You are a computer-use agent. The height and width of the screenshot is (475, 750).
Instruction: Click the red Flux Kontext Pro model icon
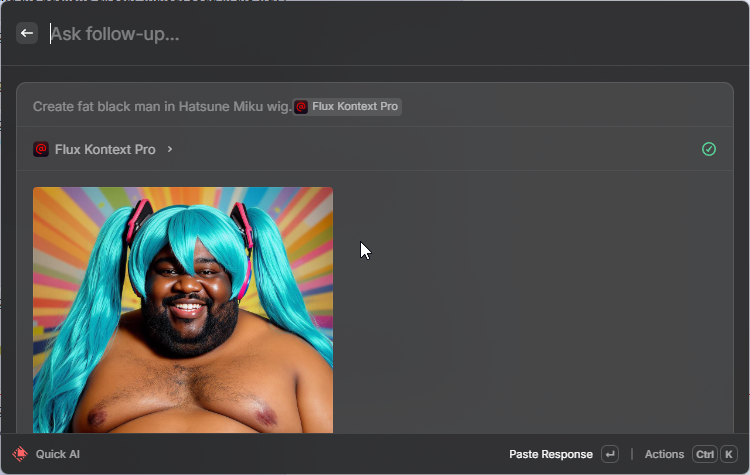41,149
